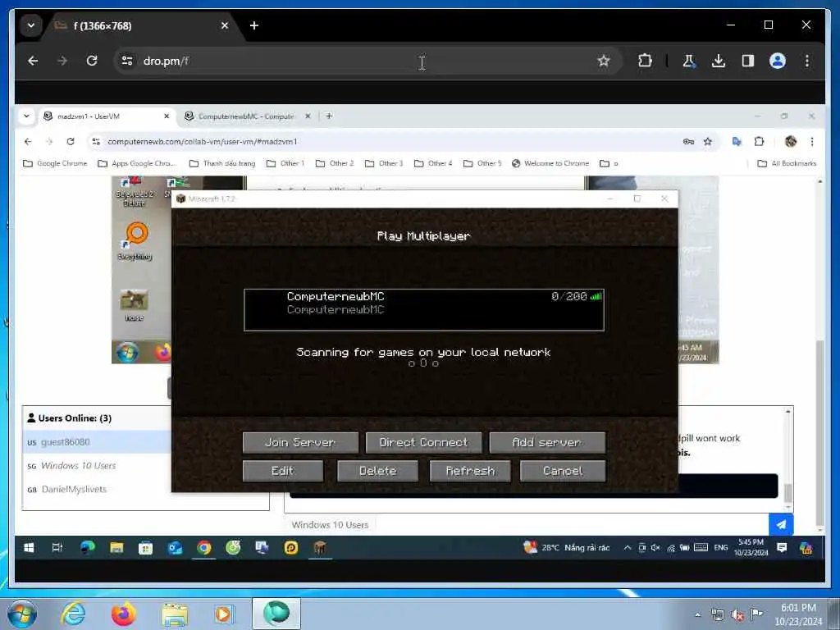Open the outer Chrome three-dot menu
Image resolution: width=840 pixels, height=630 pixels.
click(807, 61)
